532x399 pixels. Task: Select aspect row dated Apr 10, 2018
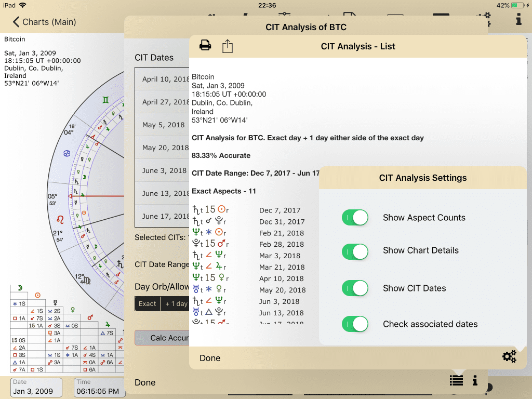248,278
